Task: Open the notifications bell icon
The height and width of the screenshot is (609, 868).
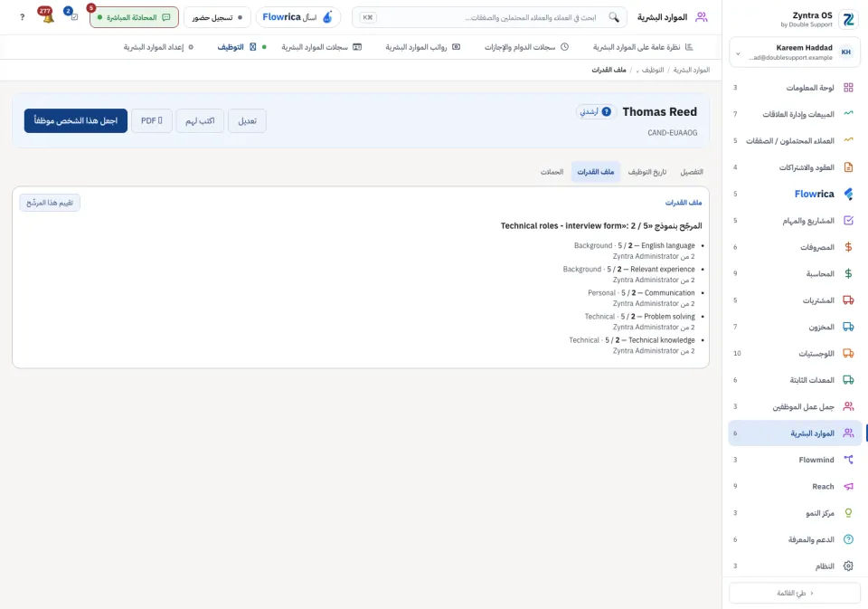Action: [48, 16]
